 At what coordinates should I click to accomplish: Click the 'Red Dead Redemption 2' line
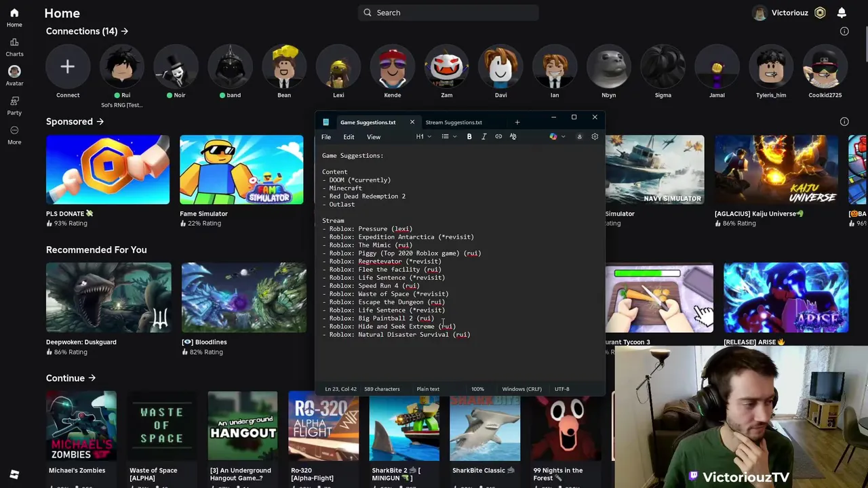coord(364,197)
